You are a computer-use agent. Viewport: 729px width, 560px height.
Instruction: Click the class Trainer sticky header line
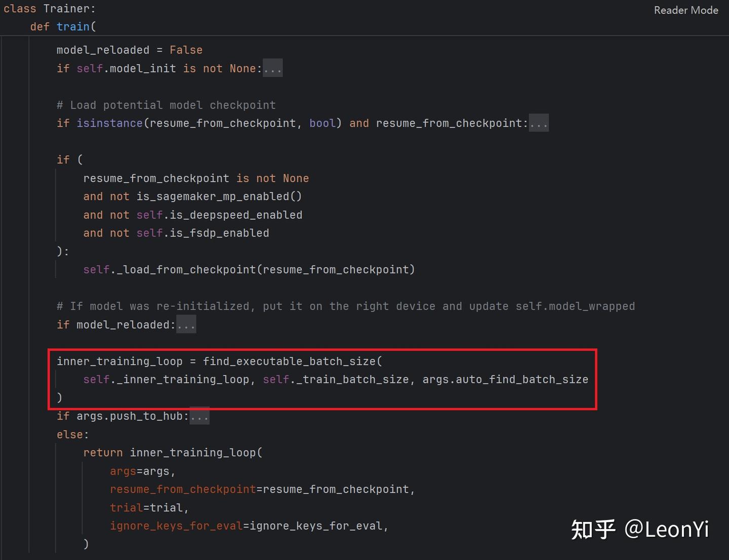[50, 9]
